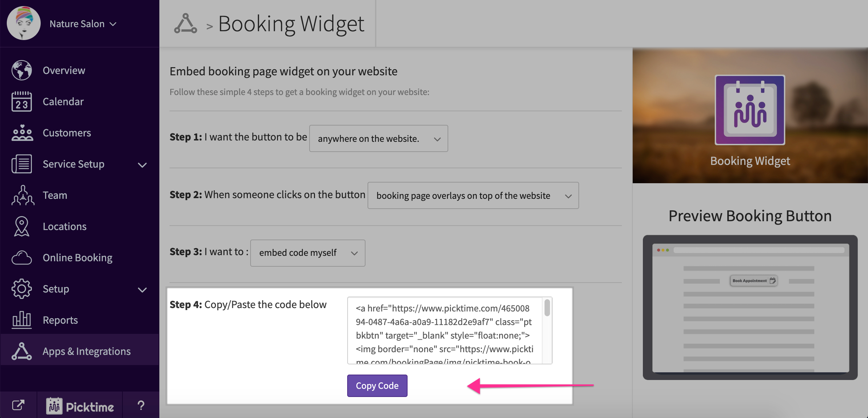Click the Locations map pin icon

22,226
